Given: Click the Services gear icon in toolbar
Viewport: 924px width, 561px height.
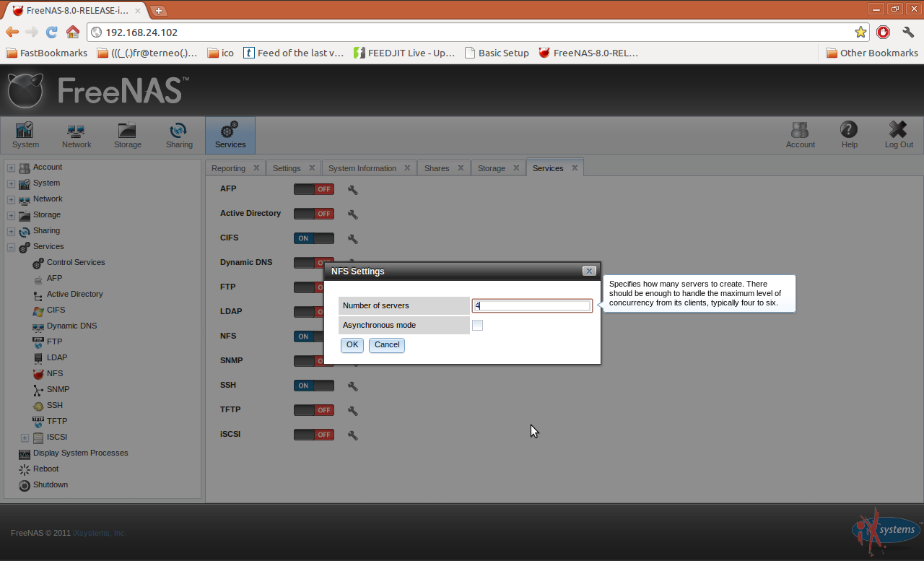Looking at the screenshot, I should (x=230, y=135).
